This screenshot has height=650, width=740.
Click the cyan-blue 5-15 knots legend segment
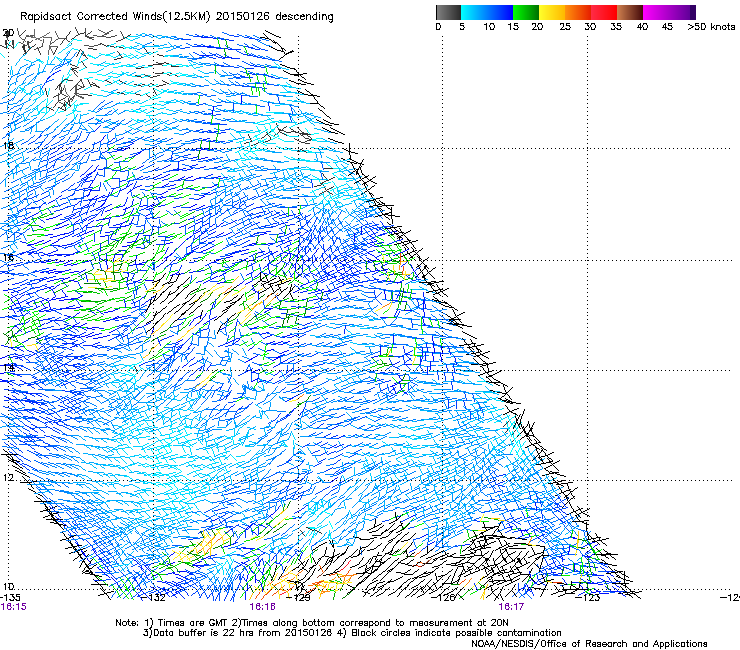(x=487, y=12)
